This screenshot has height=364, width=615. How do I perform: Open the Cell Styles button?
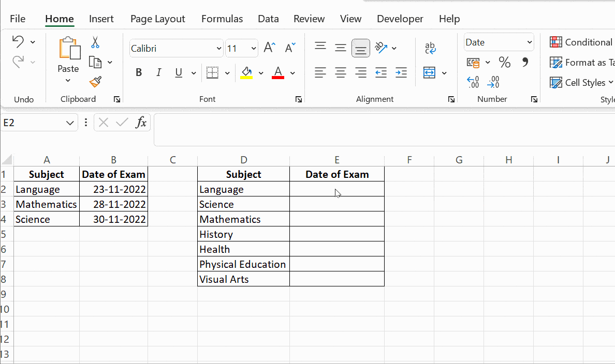581,83
